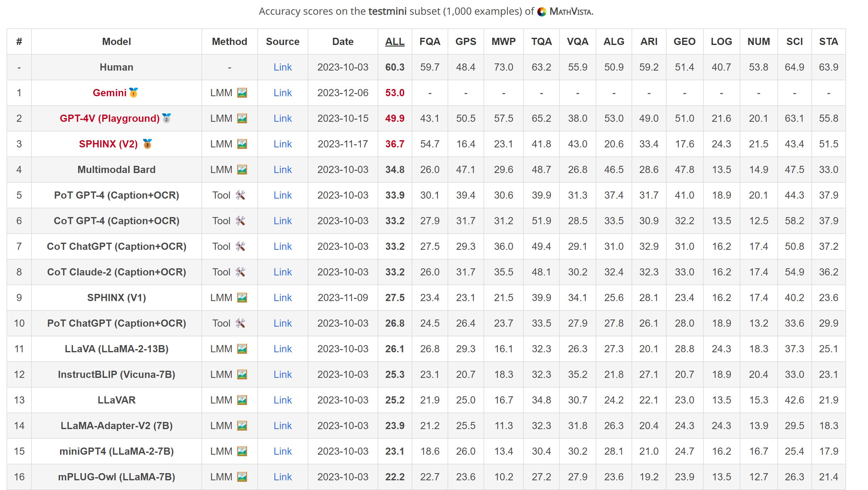Click the LMM picture icon in Multimodal Bard row
868x490 pixels.
(x=242, y=170)
